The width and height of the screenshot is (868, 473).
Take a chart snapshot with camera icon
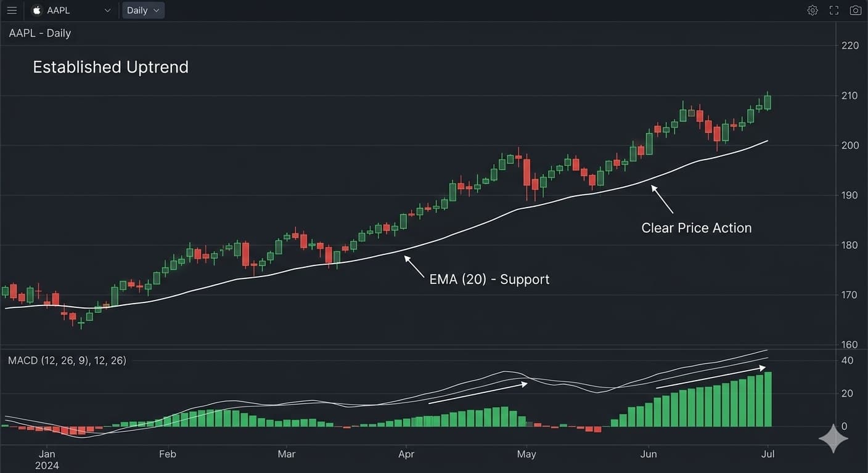pyautogui.click(x=855, y=10)
